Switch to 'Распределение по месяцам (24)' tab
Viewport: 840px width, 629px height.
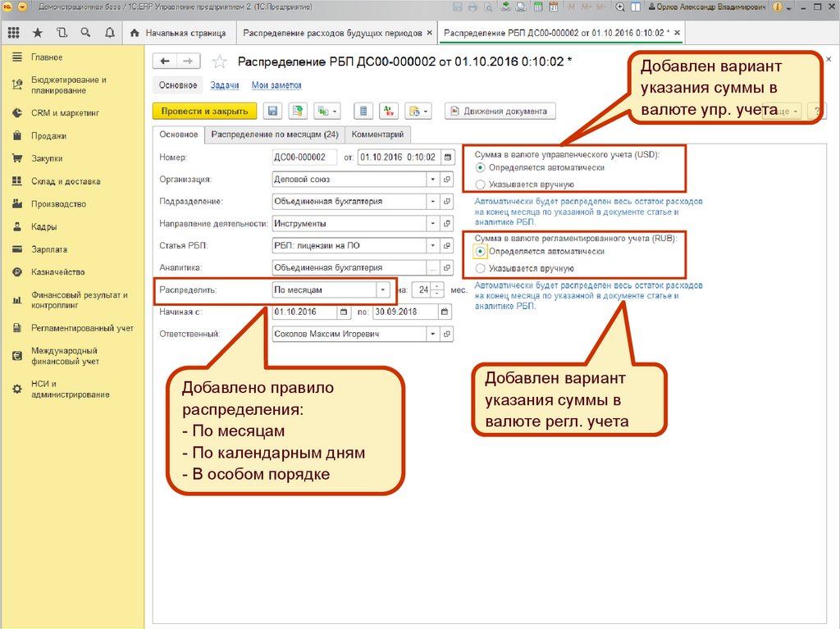(274, 134)
